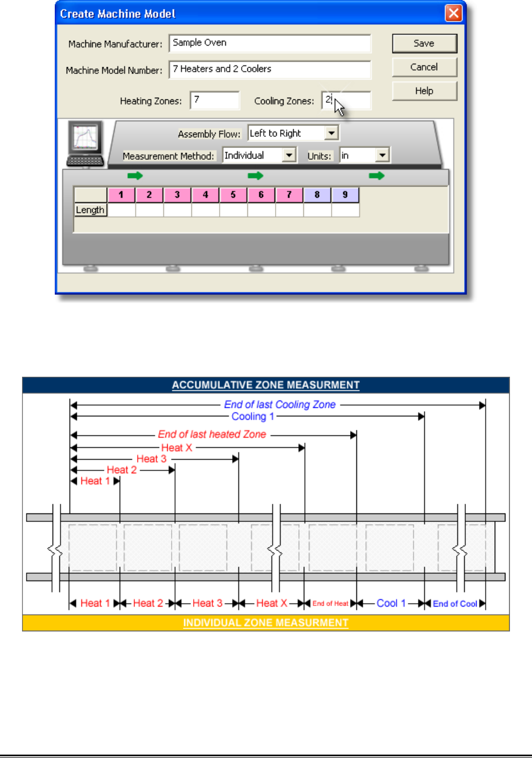Click the End of last heated Zone label
The height and width of the screenshot is (758, 532).
pyautogui.click(x=212, y=434)
